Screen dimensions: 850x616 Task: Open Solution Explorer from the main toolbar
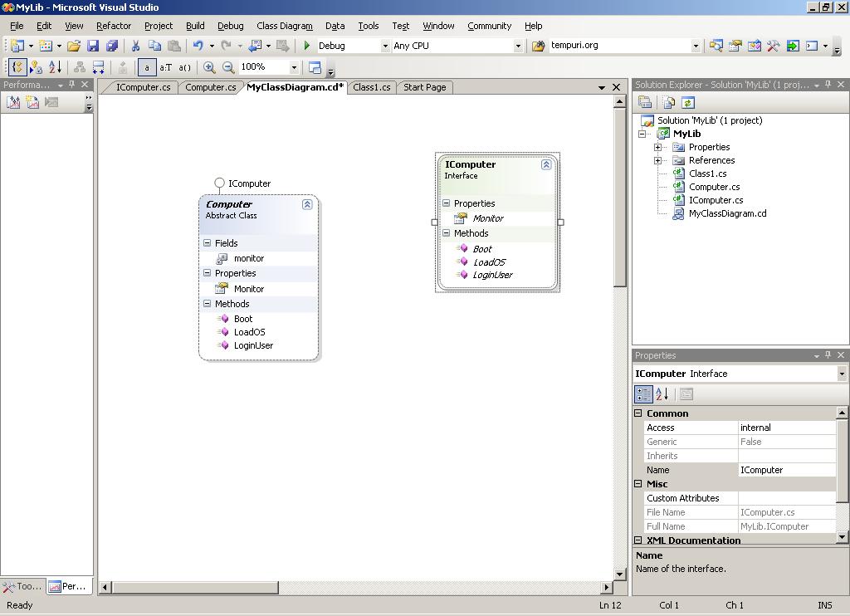pos(716,46)
